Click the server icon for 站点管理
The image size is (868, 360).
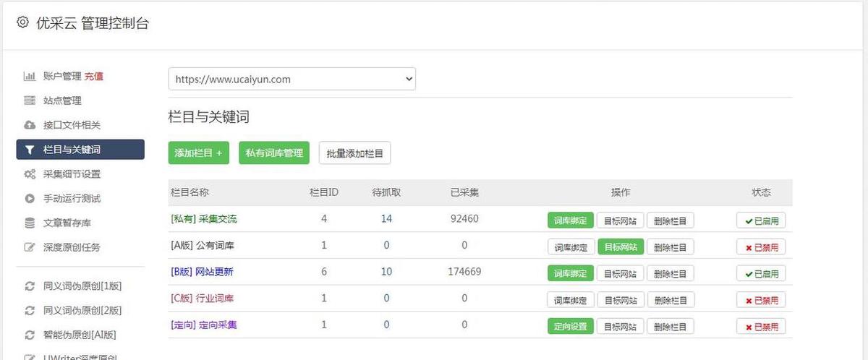pyautogui.click(x=30, y=100)
